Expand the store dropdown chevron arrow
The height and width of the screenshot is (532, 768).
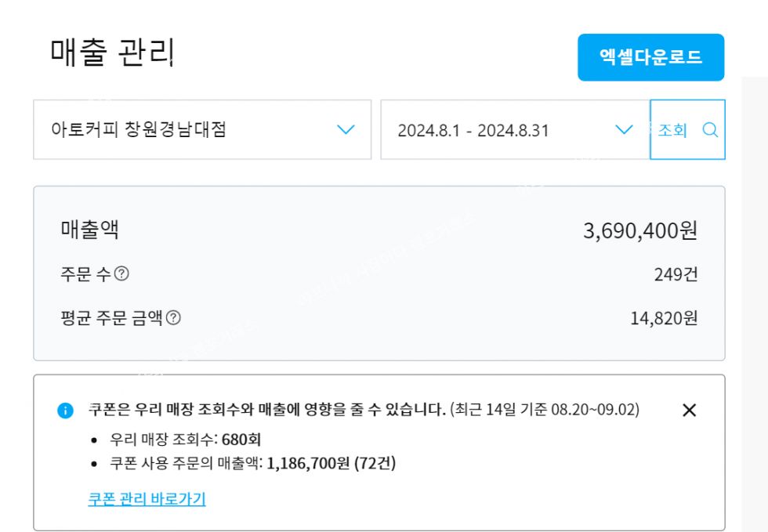coord(346,129)
